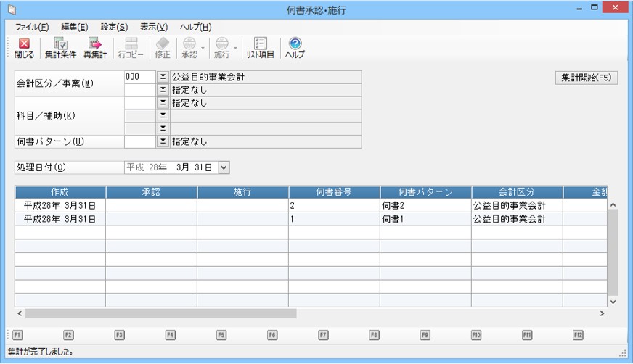Open 集計条件 from the toolbar
Screen dimensions: 633x364
coord(60,45)
